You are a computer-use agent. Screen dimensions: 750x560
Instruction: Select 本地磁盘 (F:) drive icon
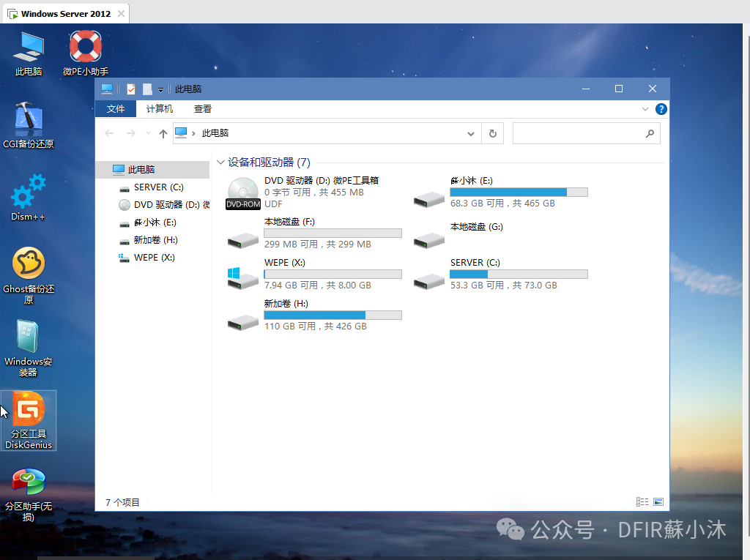point(243,240)
